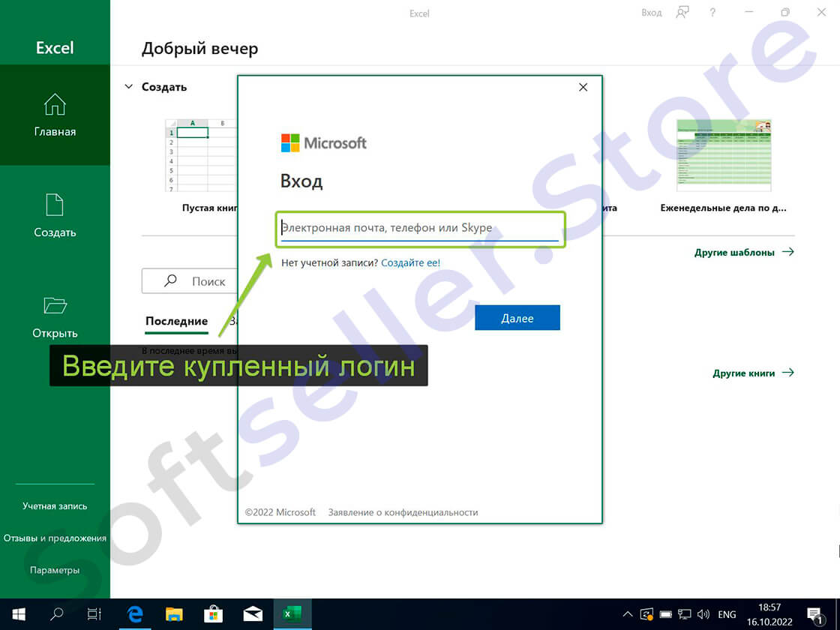Switch the ENG input language indicator
This screenshot has height=630, width=840.
click(x=727, y=613)
